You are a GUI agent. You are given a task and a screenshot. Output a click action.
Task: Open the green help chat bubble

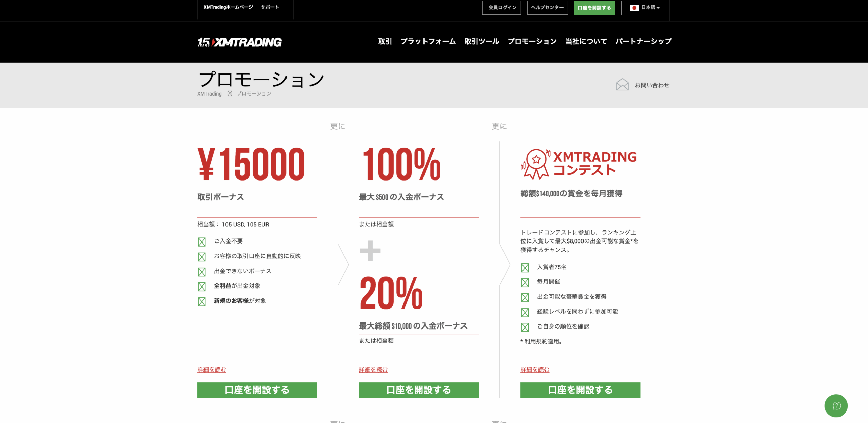point(836,405)
